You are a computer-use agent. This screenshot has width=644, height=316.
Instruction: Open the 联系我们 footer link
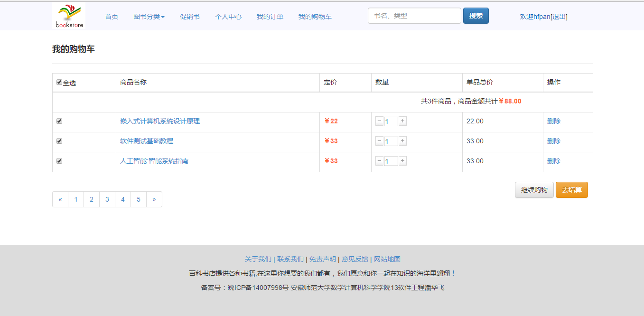click(x=290, y=259)
